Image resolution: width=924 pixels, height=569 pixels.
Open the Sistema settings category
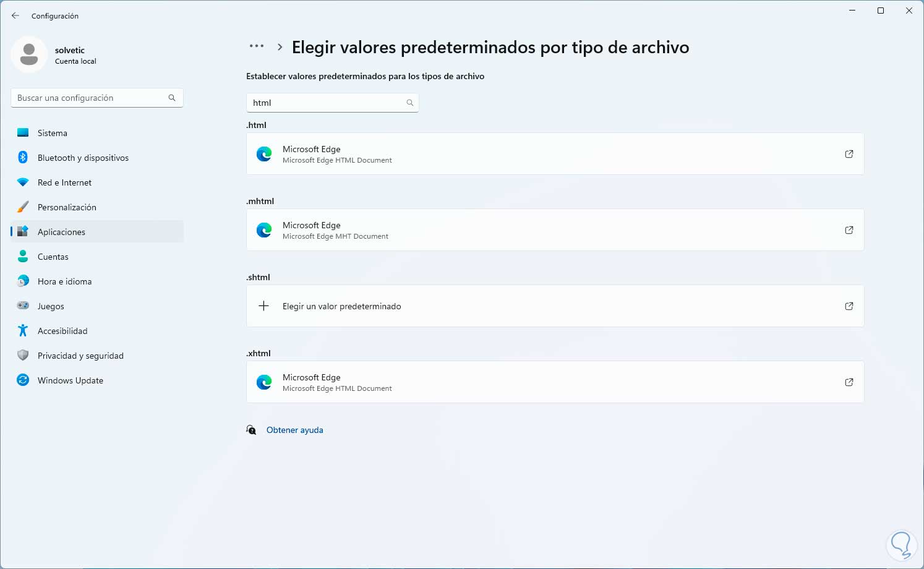tap(97, 133)
